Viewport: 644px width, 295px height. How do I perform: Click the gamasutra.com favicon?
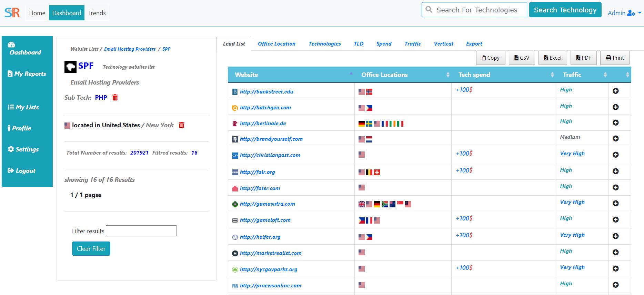pos(235,204)
